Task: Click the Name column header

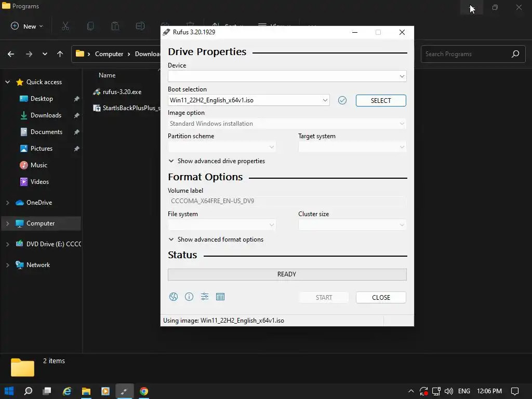Action: [x=107, y=75]
